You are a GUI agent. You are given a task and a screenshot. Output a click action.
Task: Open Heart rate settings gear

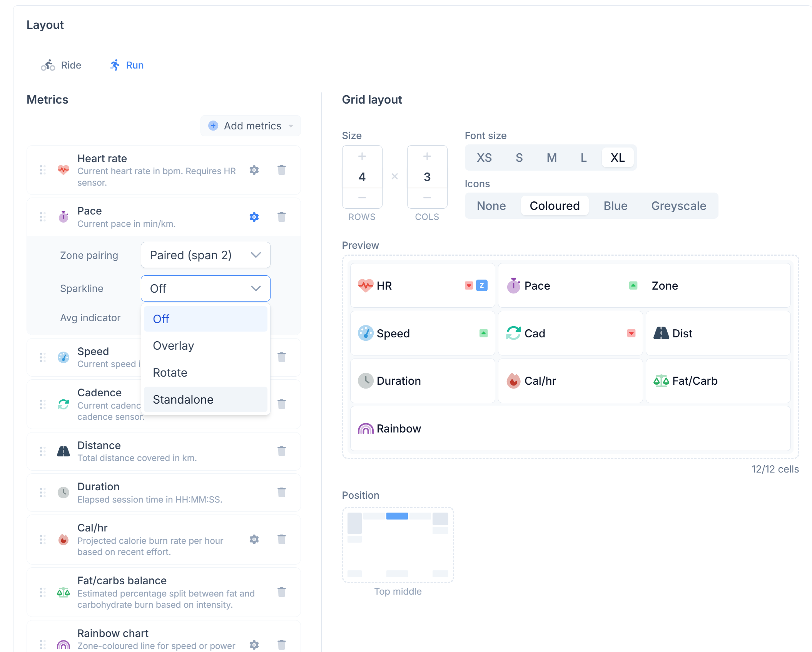[254, 170]
